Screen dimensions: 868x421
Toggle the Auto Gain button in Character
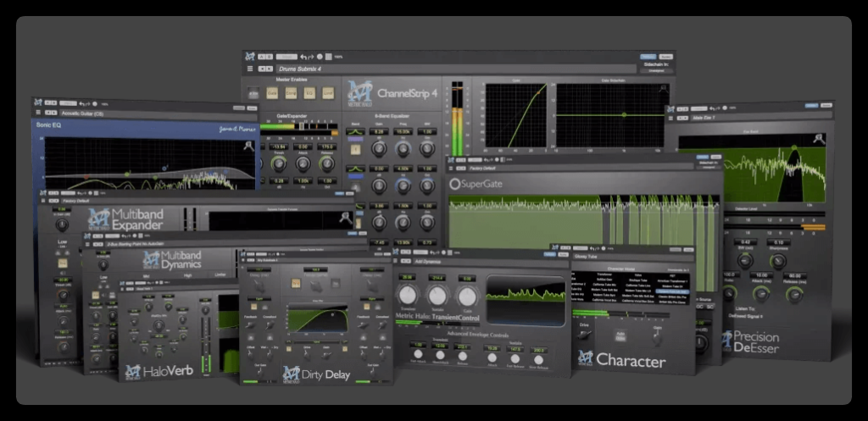[620, 335]
